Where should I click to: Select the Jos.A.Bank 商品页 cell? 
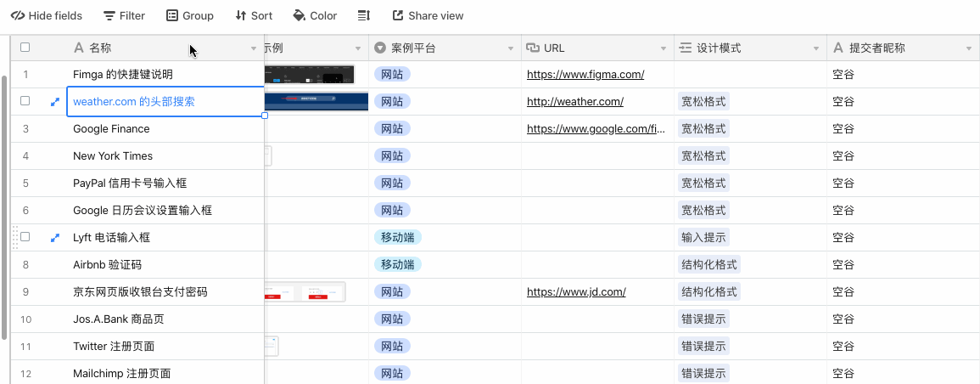(x=165, y=319)
